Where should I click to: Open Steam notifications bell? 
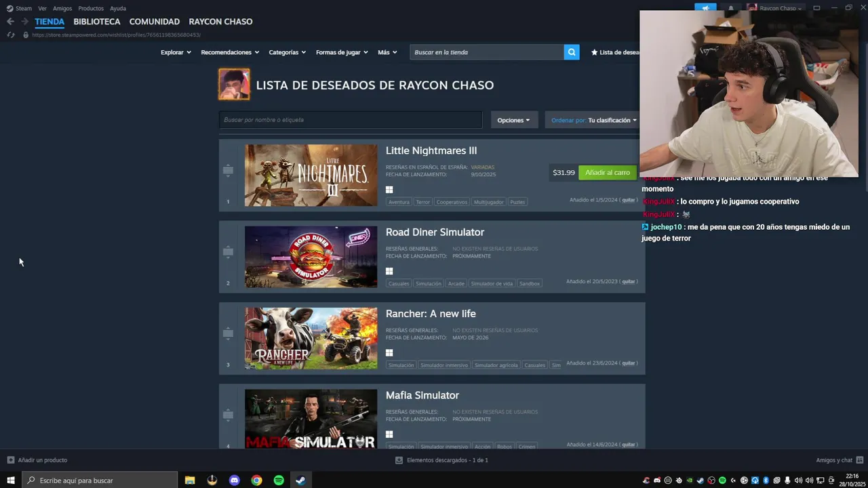pos(731,8)
